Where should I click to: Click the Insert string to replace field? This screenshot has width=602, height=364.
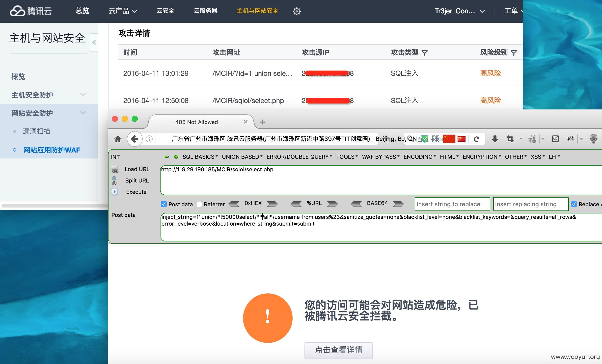click(452, 204)
